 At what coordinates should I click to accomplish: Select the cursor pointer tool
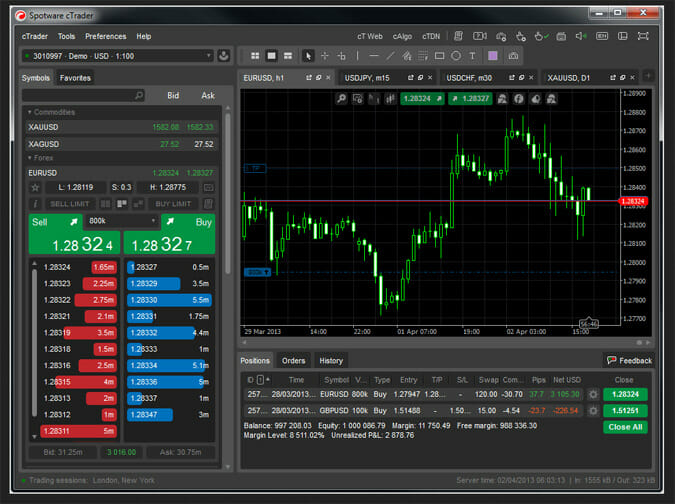[308, 56]
